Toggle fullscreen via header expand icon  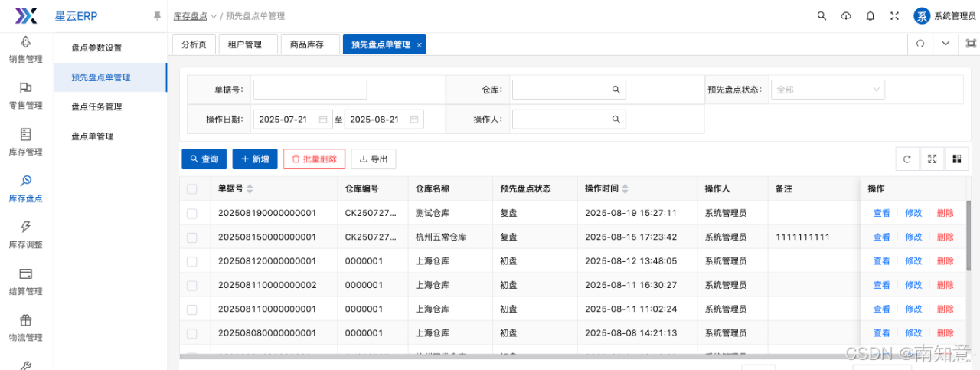click(894, 15)
